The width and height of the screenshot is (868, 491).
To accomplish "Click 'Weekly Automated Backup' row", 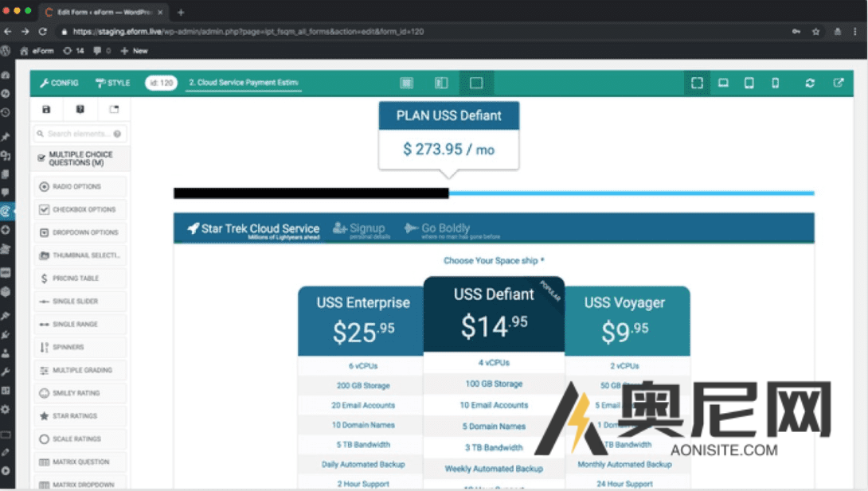I will [x=494, y=469].
